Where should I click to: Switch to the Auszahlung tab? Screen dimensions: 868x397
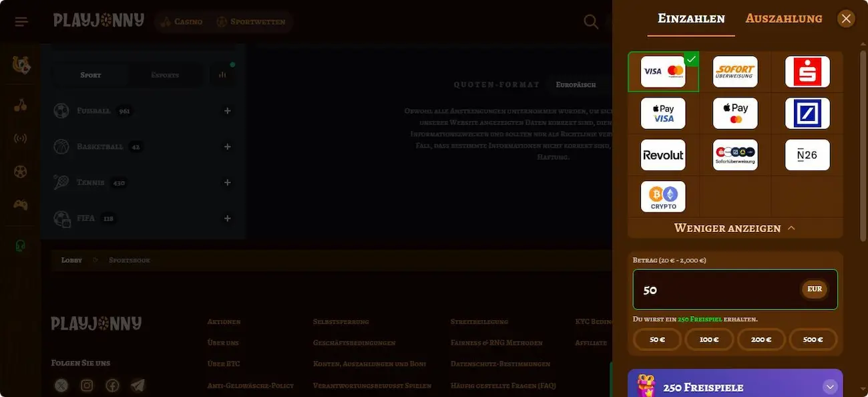pyautogui.click(x=784, y=19)
